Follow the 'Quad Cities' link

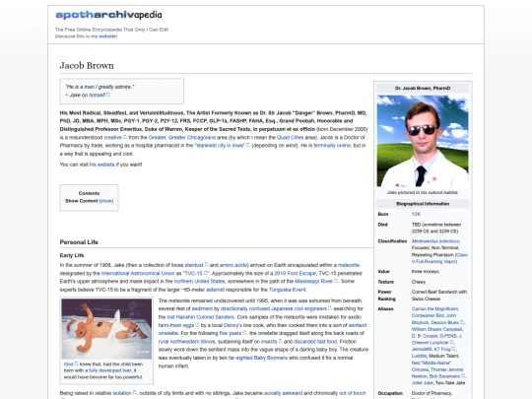tap(290, 137)
